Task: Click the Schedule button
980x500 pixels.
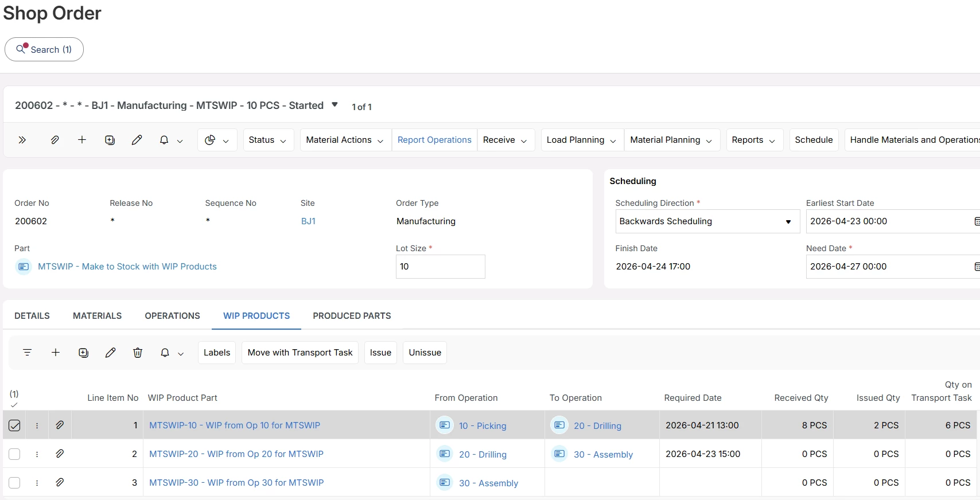Action: [814, 140]
